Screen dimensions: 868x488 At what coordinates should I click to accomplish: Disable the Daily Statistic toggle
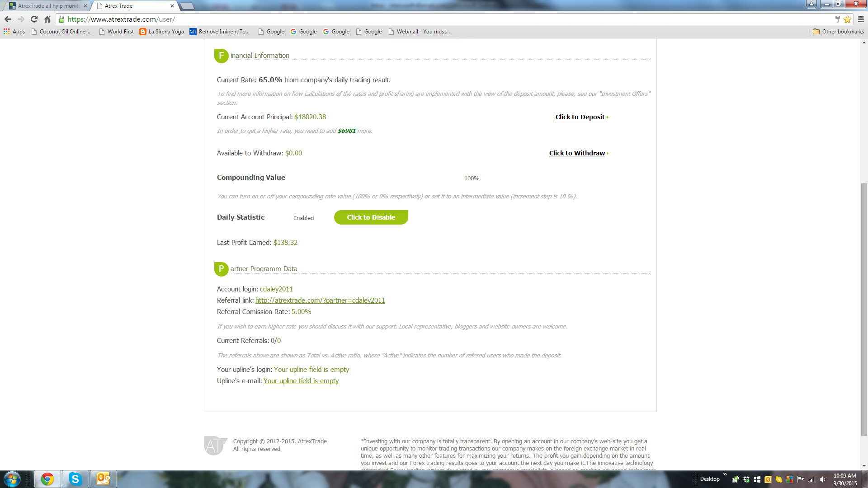(371, 216)
